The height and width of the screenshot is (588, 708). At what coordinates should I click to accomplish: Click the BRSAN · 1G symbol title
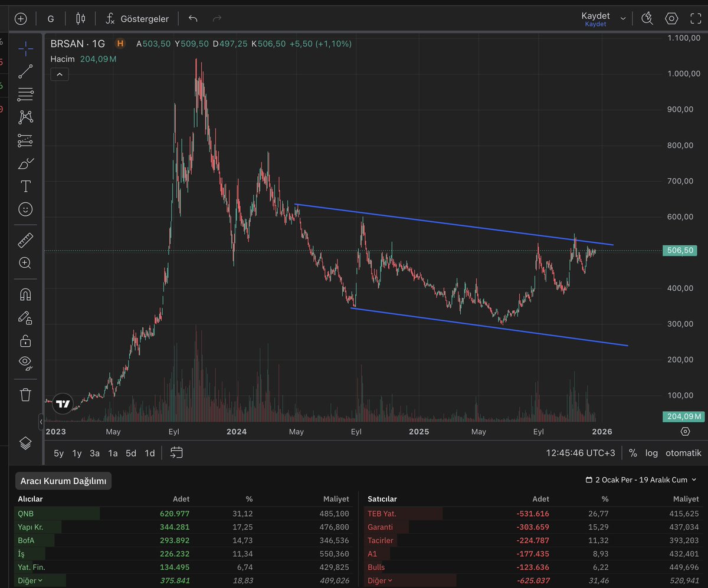(78, 44)
